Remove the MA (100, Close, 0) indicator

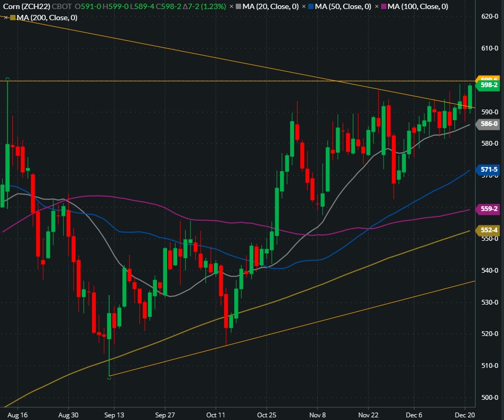377,7
